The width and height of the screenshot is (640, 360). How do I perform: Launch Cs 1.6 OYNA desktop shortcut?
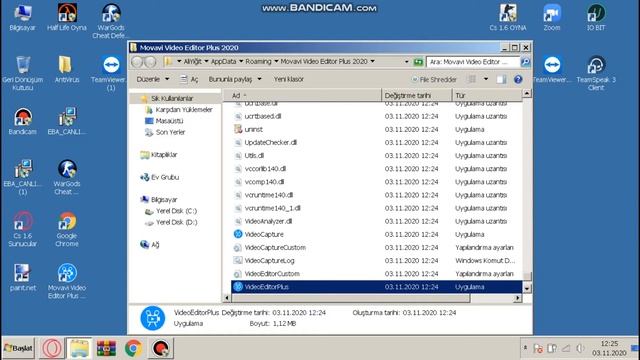[508, 18]
